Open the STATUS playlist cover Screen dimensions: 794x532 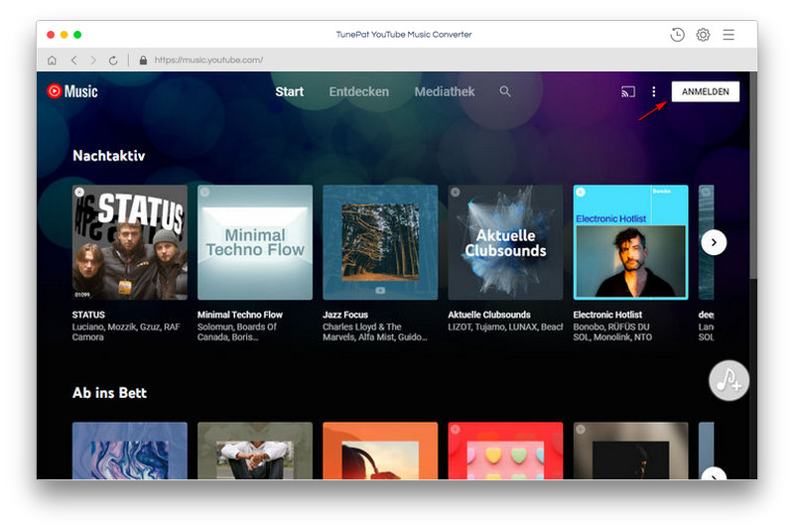130,242
